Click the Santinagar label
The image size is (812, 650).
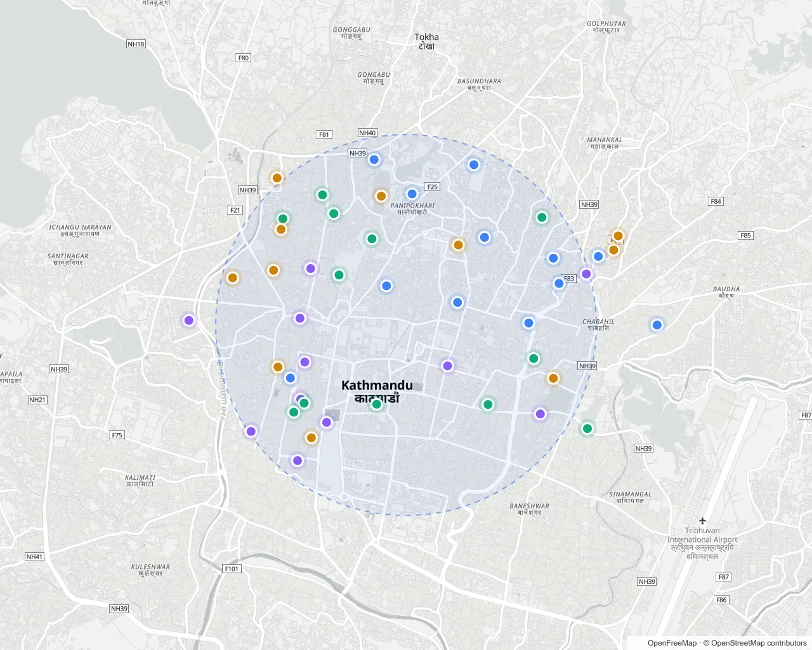pyautogui.click(x=68, y=259)
